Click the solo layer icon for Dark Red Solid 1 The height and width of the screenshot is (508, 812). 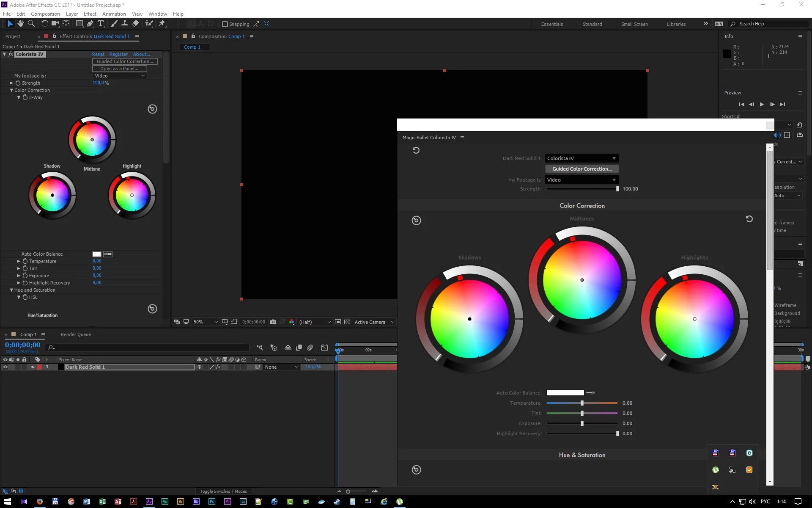(17, 367)
